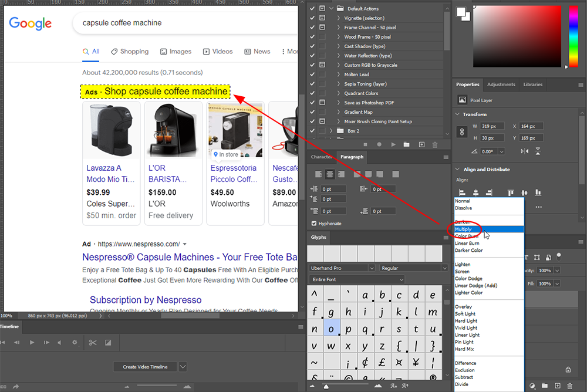The image size is (587, 392).
Task: Choose Overlay blend mode
Action: click(489, 307)
